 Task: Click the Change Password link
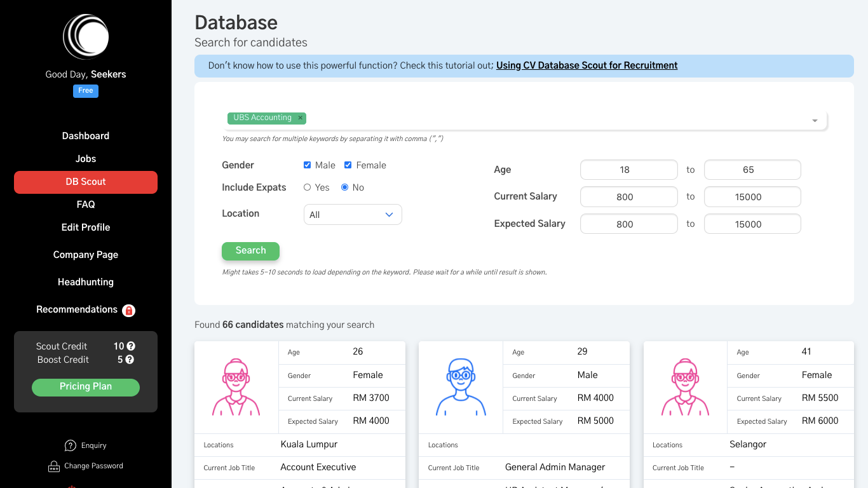93,466
